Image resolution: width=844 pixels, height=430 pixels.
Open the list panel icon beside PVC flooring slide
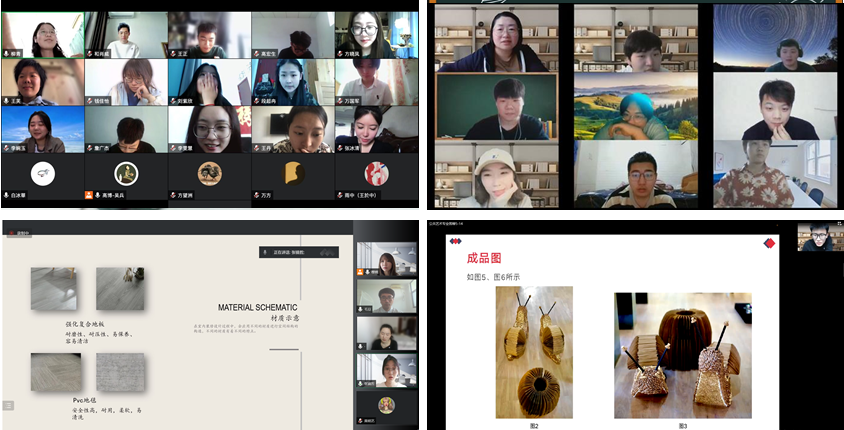point(9,405)
